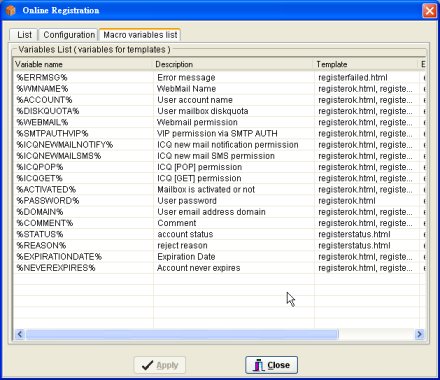Click 'Mailbox is activated or not' description
The image size is (440, 380).
206,190
